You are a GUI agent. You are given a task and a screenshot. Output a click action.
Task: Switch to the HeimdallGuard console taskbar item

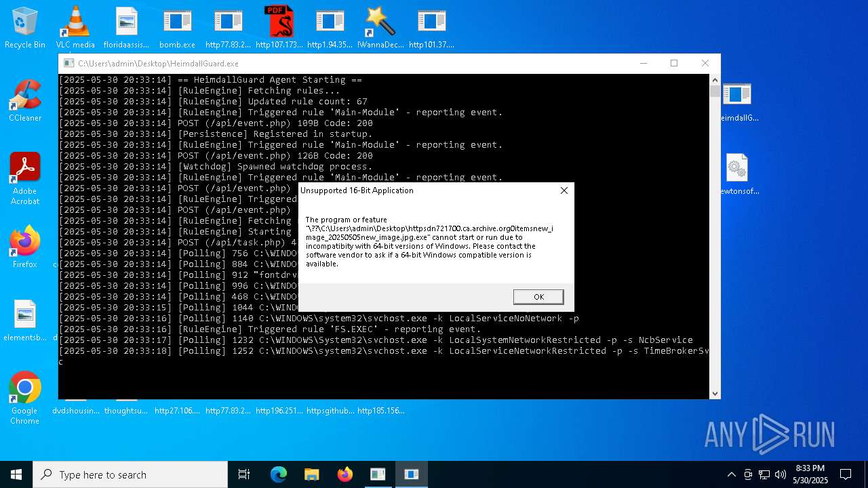pos(378,474)
